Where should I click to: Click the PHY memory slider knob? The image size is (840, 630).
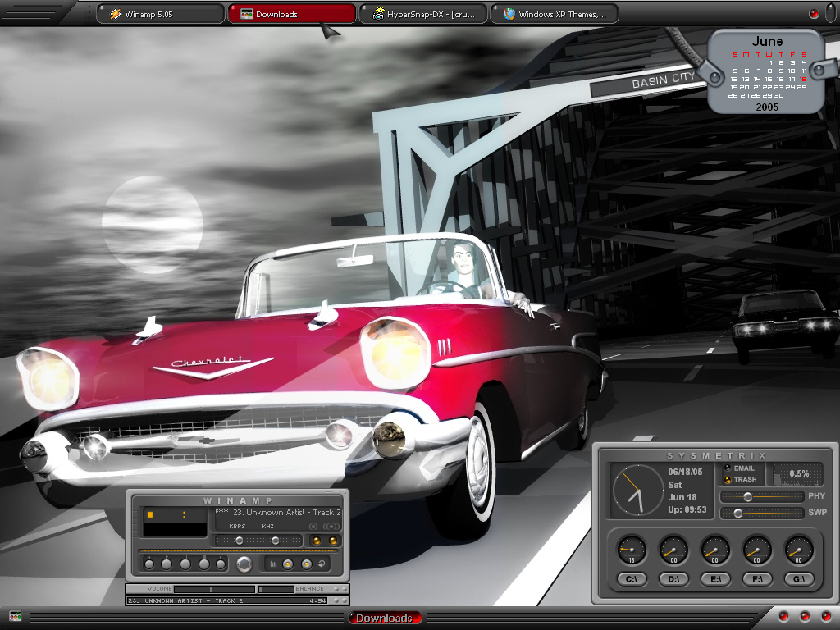[x=748, y=496]
